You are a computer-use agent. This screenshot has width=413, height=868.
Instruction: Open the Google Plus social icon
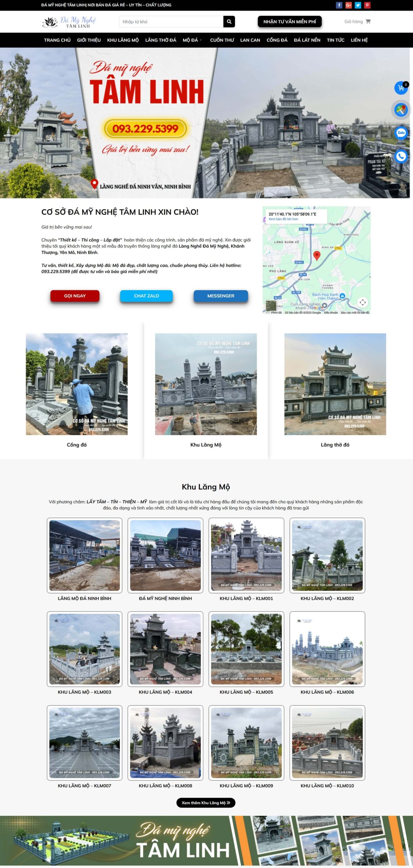click(x=348, y=5)
